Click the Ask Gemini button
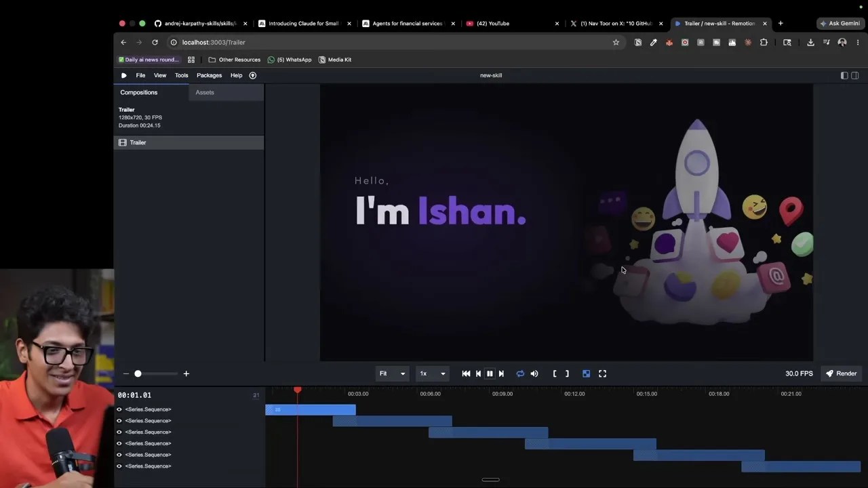The image size is (868, 488). [840, 23]
